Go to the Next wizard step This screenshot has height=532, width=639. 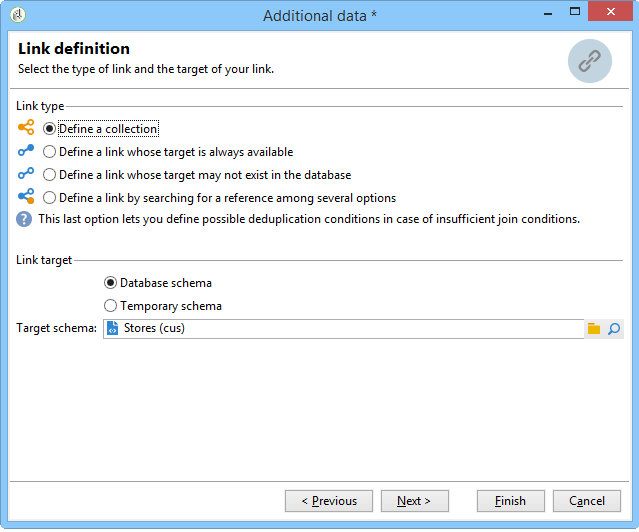pos(414,501)
